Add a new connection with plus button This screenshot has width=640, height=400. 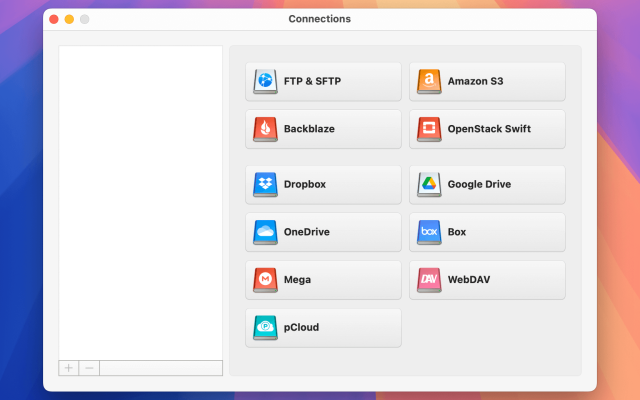tap(69, 368)
